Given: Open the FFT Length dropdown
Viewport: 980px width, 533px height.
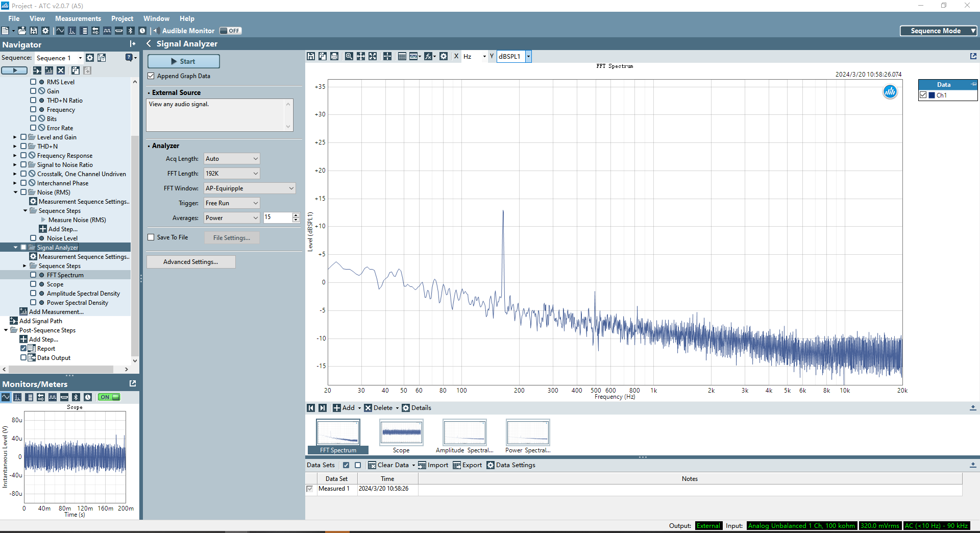Looking at the screenshot, I should [x=232, y=174].
